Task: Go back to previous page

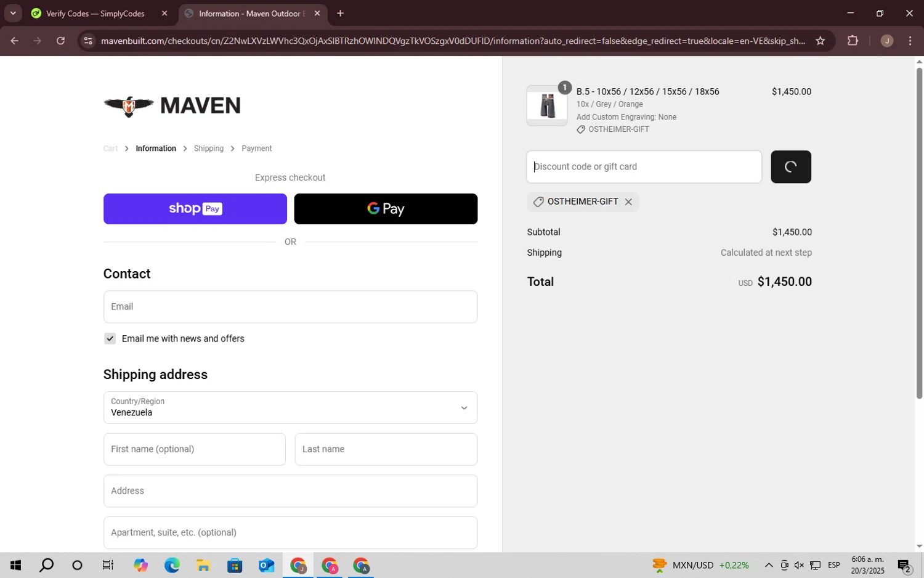Action: click(x=14, y=41)
